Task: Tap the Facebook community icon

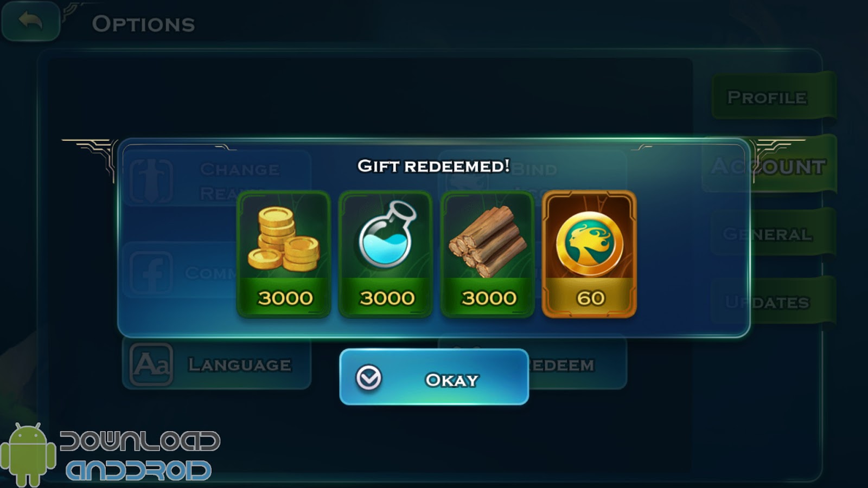Action: click(x=151, y=273)
